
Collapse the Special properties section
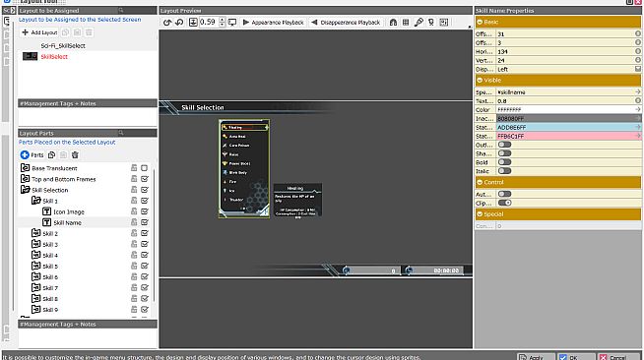480,214
